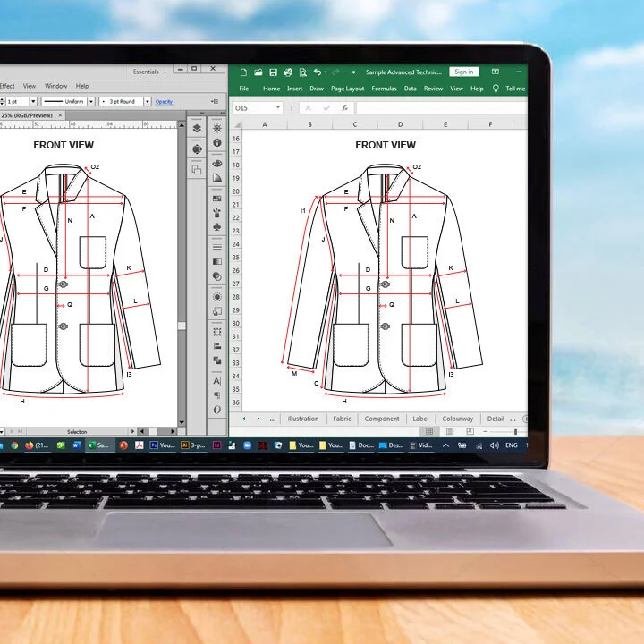Image resolution: width=644 pixels, height=644 pixels.
Task: Open the Transparency panel icon
Action: tap(217, 276)
